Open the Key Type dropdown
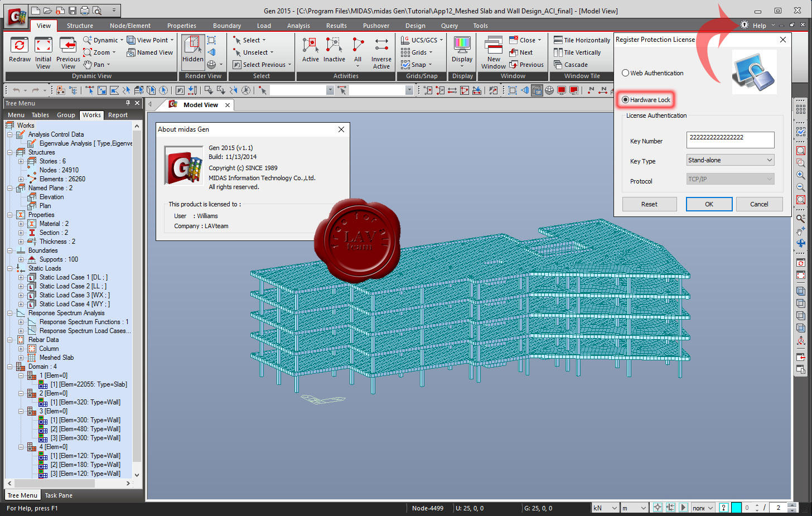The width and height of the screenshot is (812, 516). [731, 160]
